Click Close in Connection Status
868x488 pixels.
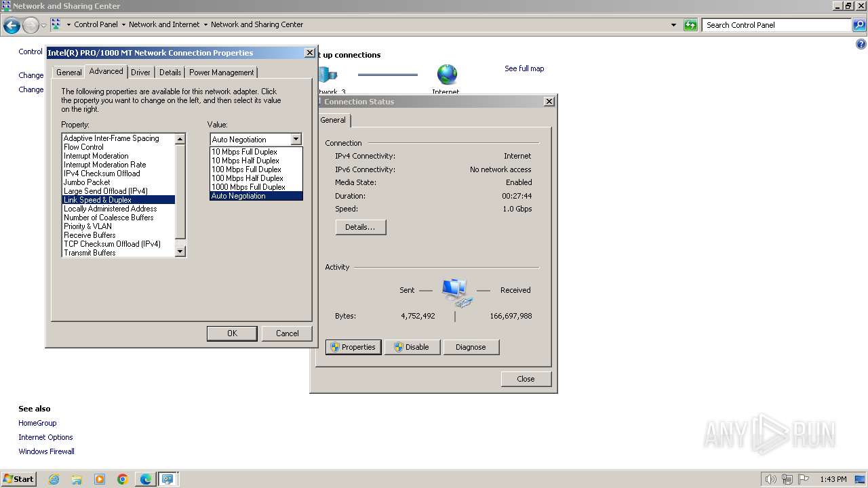click(526, 379)
